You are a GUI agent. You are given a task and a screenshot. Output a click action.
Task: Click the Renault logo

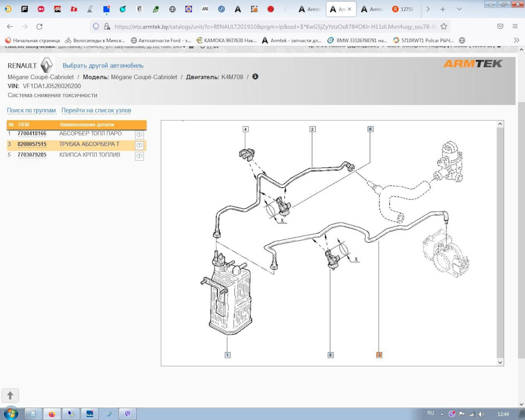(46, 66)
